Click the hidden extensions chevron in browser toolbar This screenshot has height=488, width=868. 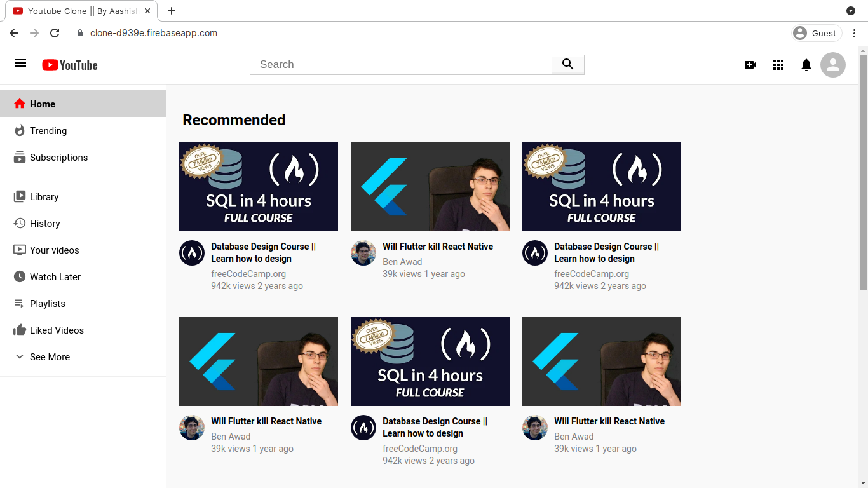(851, 11)
